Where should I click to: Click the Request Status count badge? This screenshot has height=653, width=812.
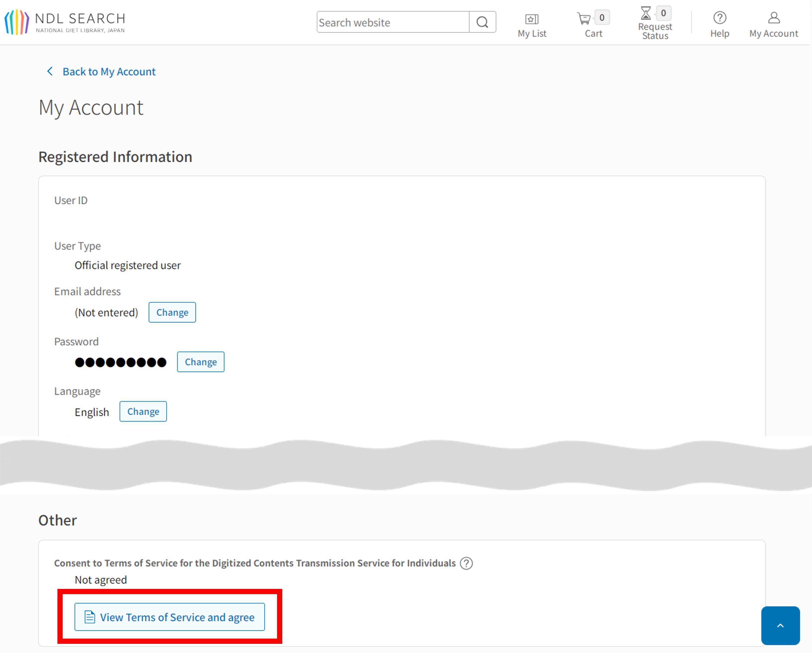click(x=663, y=13)
